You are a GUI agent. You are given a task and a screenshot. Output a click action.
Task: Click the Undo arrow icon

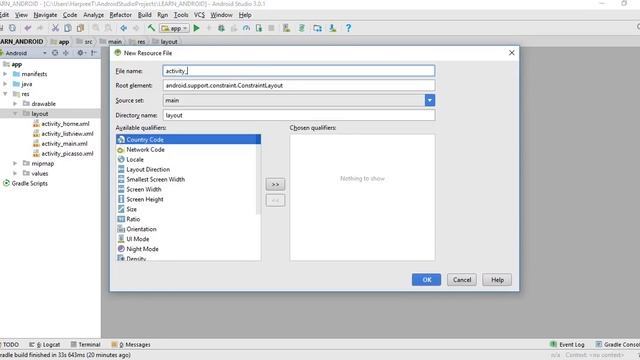28,28
